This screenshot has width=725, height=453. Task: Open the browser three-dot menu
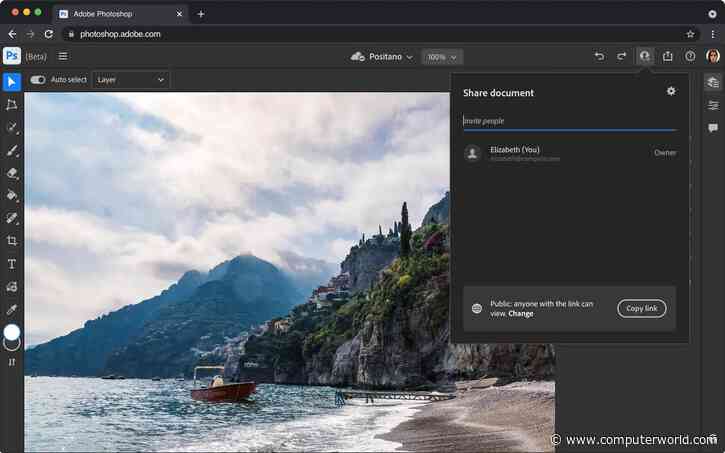point(713,34)
